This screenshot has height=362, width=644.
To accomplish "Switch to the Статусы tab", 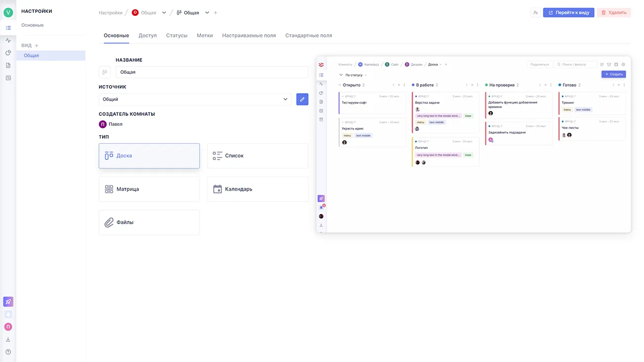I will tap(176, 36).
